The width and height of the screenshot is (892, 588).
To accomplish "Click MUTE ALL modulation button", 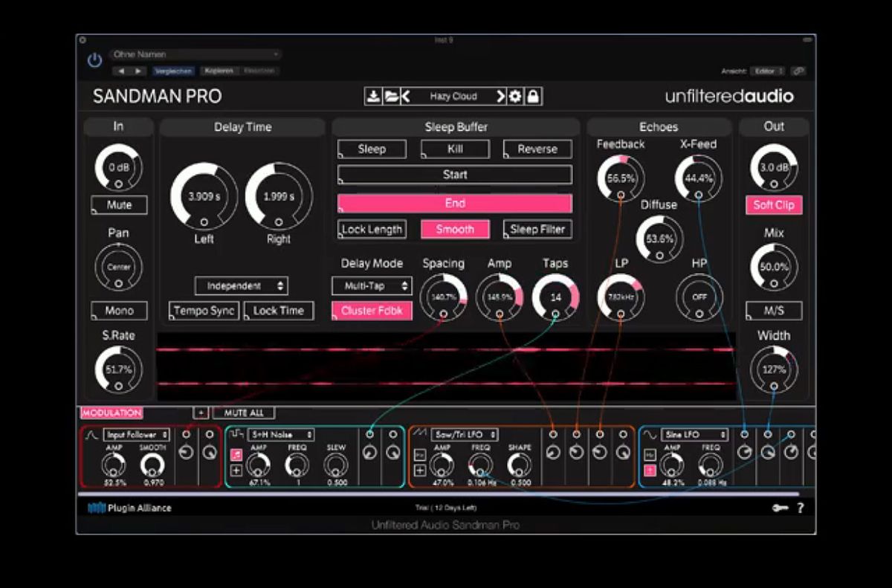I will pos(244,413).
